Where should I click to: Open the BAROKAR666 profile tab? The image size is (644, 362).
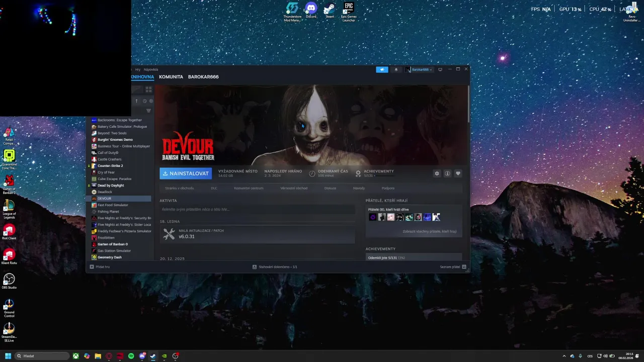[x=203, y=77]
